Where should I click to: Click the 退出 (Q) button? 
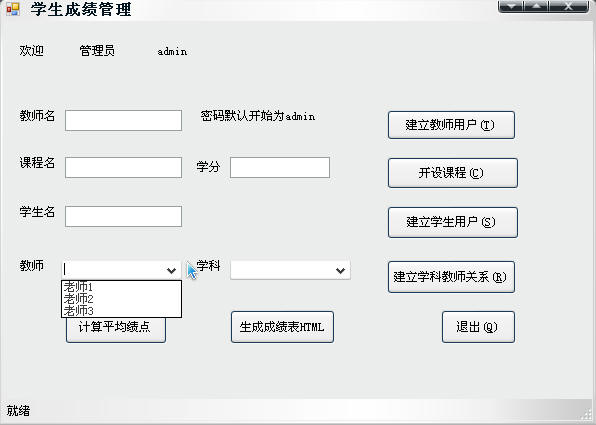point(478,327)
